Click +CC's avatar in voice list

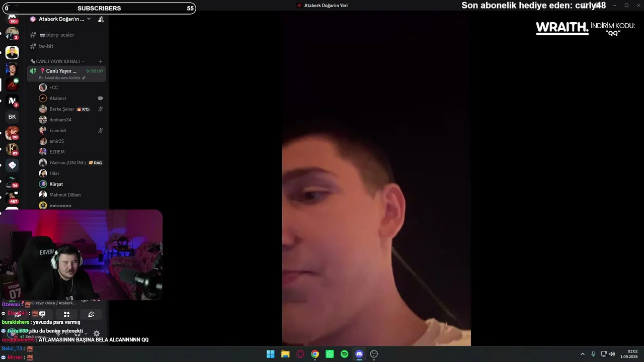tap(43, 87)
